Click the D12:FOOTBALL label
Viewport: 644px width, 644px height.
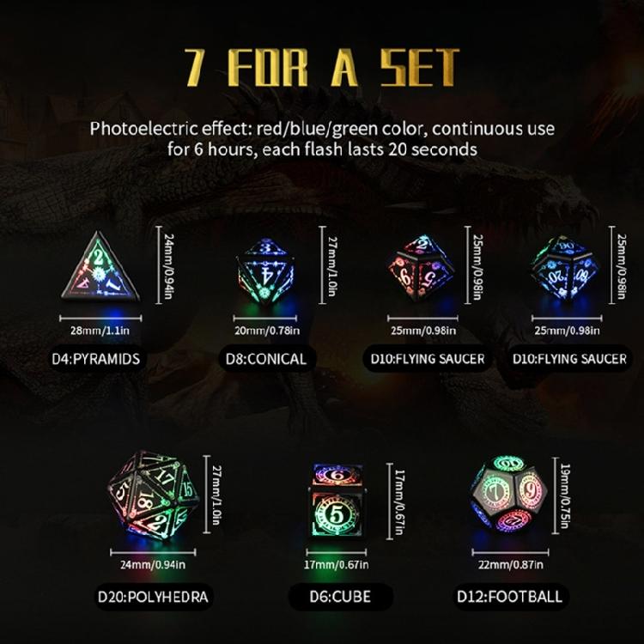tap(510, 597)
